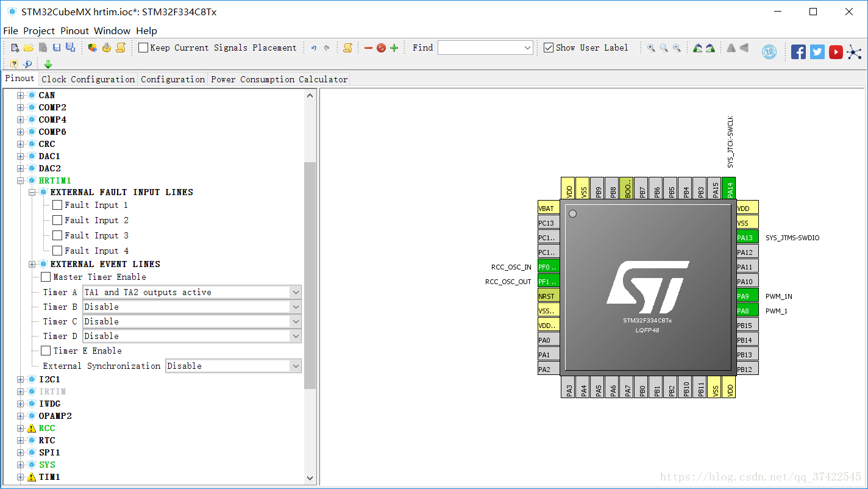This screenshot has width=868, height=489.
Task: Open the YouTube link icon
Action: click(x=836, y=52)
